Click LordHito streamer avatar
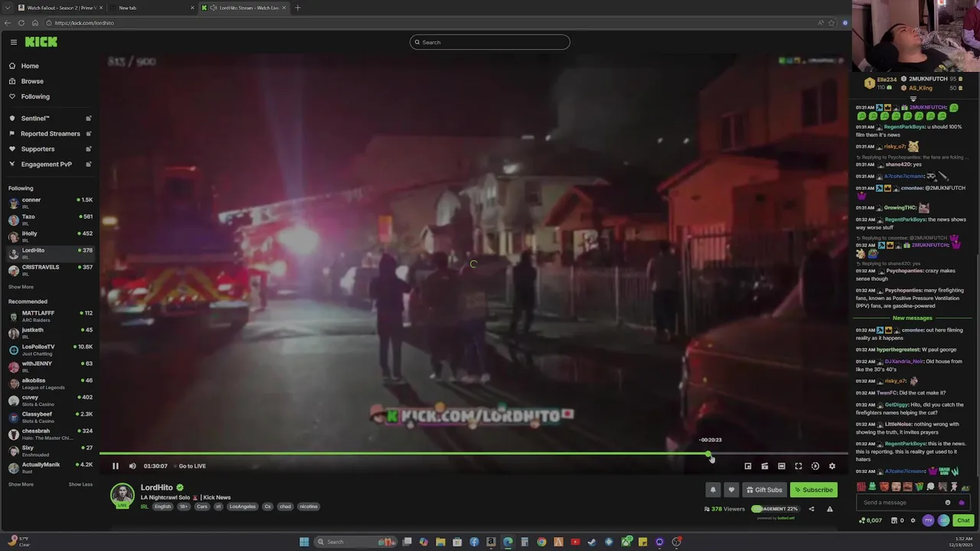The image size is (980, 551). (122, 496)
